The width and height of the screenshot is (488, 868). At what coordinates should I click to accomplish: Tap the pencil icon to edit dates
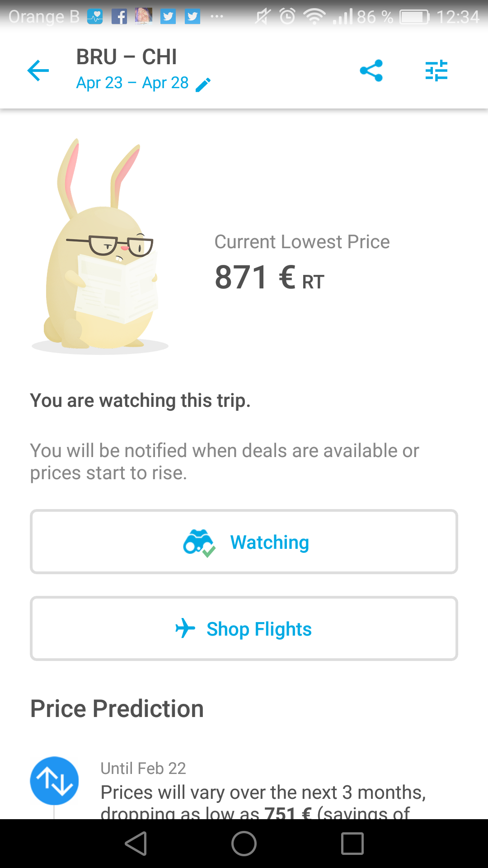(203, 84)
